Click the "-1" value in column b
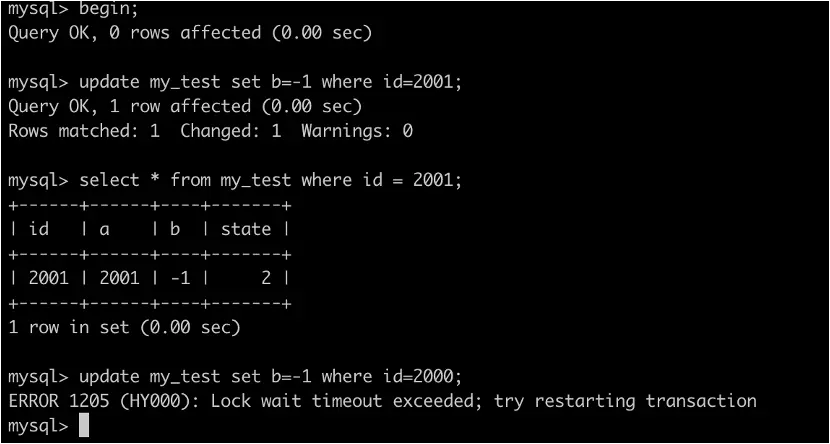This screenshot has width=830, height=444. click(x=180, y=278)
